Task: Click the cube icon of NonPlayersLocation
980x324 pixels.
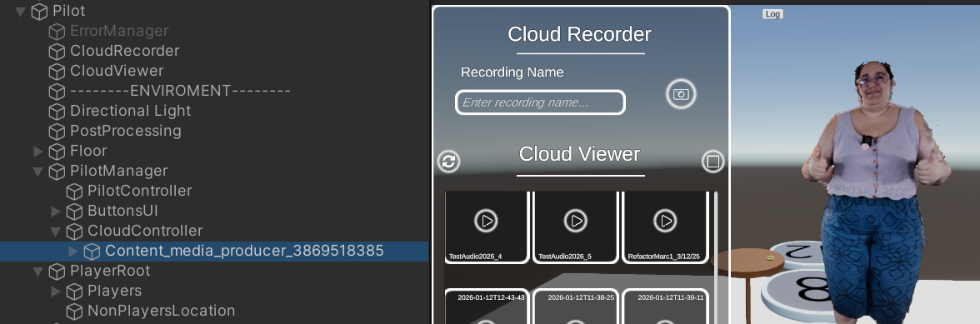Action: tap(74, 311)
